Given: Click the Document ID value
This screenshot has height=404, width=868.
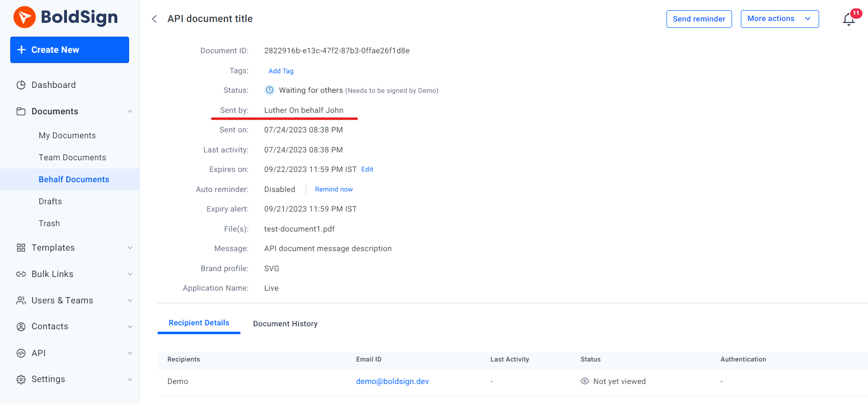Looking at the screenshot, I should (x=337, y=51).
